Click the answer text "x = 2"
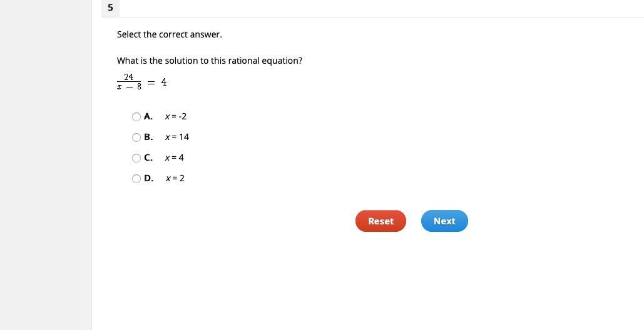The height and width of the screenshot is (330, 644). tap(175, 178)
